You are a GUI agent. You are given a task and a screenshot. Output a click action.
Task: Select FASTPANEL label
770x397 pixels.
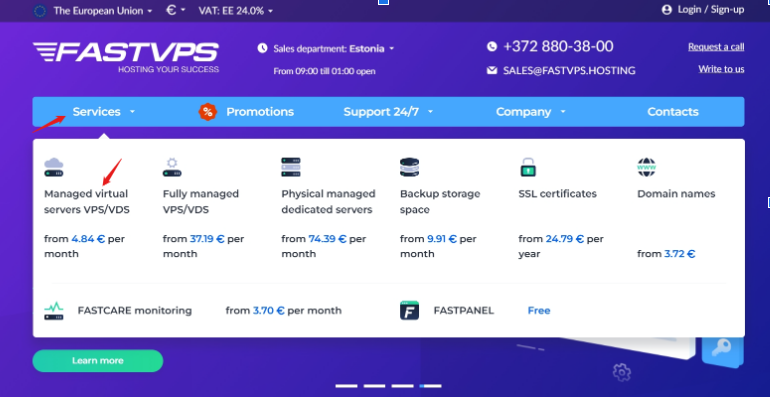[464, 311]
